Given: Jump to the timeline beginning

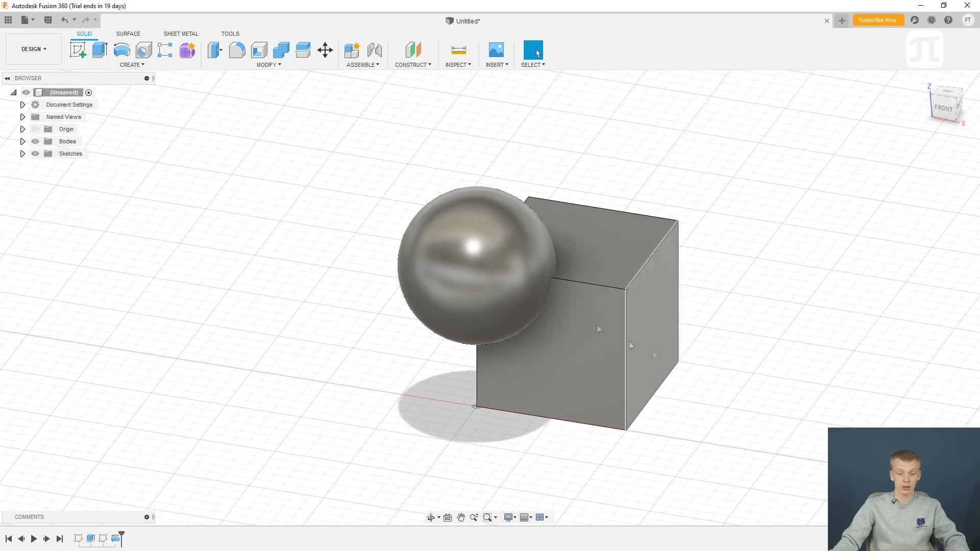Looking at the screenshot, I should pyautogui.click(x=9, y=539).
